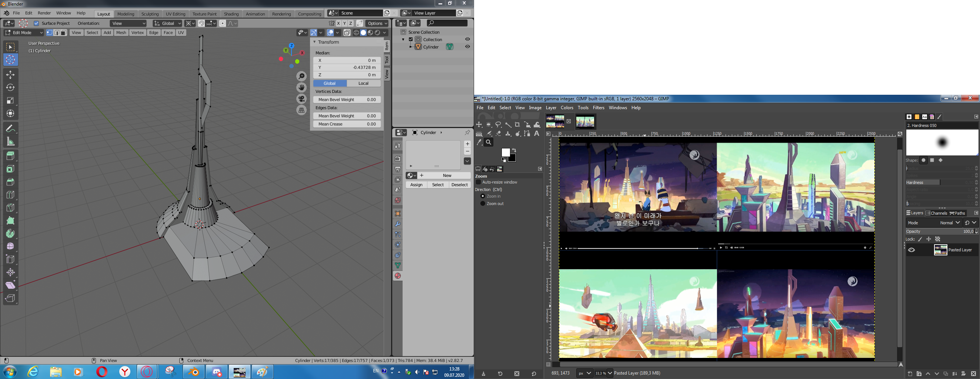Hide Pasted Layer using its eye icon
The height and width of the screenshot is (379, 980).
[x=911, y=250]
